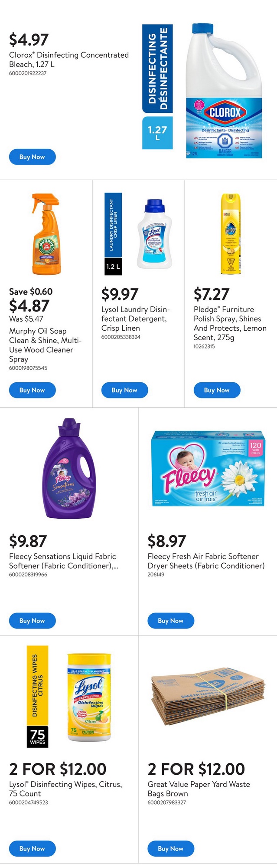Click Buy Now for Paper Yard Waste Bags

point(171,848)
